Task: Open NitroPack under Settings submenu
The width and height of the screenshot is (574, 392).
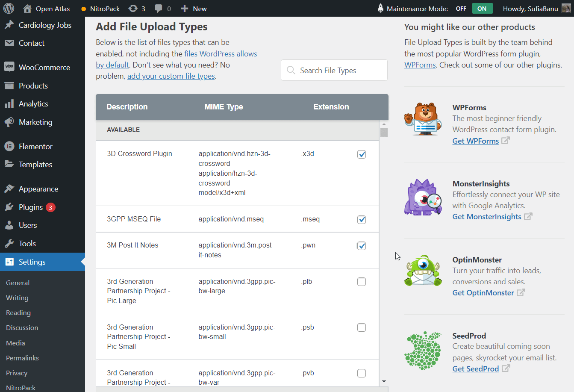Action: point(21,387)
